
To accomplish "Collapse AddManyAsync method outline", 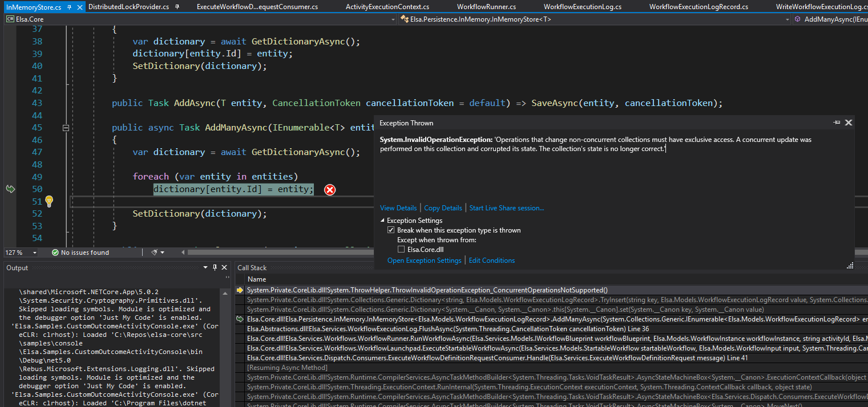I will pos(66,128).
